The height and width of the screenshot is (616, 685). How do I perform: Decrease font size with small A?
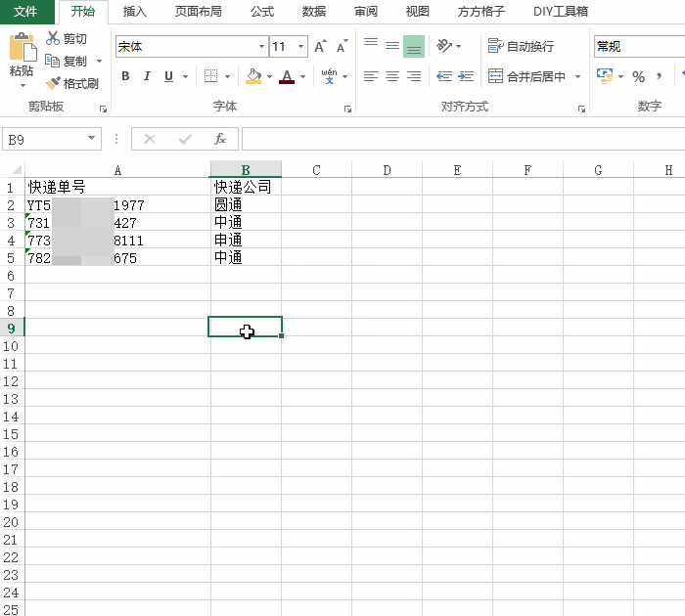tap(342, 46)
